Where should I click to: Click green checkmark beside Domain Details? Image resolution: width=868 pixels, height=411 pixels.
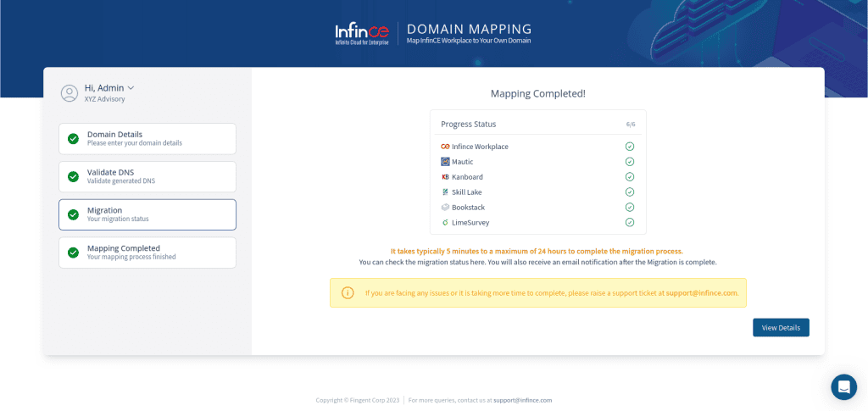[x=73, y=138]
